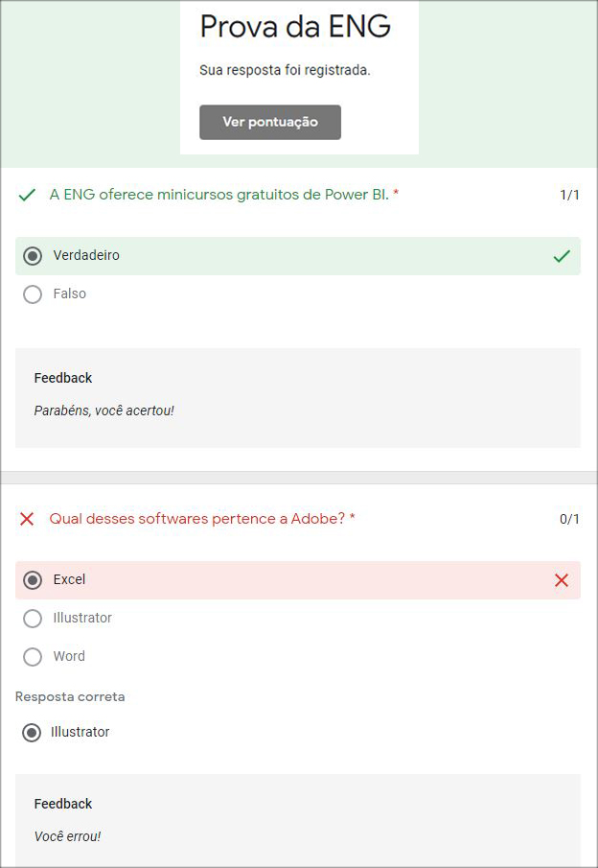Click the Resposta correta label
The image size is (598, 868).
[x=70, y=696]
